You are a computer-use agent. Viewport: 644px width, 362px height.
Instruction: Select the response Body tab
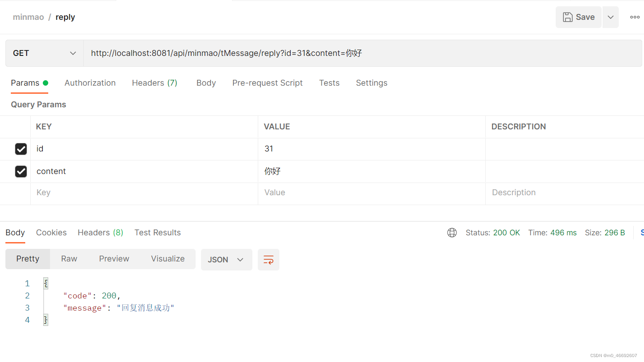pos(15,233)
